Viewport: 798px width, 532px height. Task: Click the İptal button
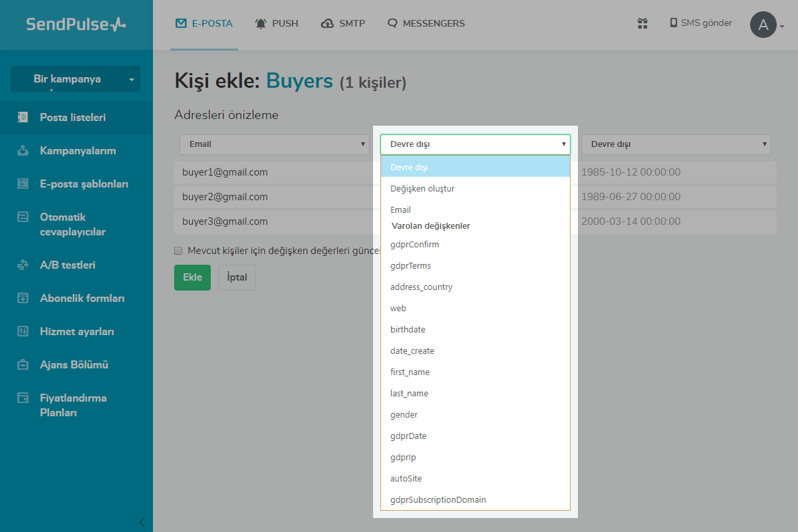click(x=237, y=277)
